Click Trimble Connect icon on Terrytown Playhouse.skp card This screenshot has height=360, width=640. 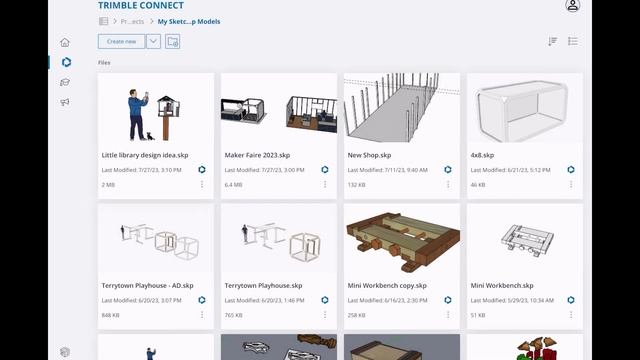(325, 300)
